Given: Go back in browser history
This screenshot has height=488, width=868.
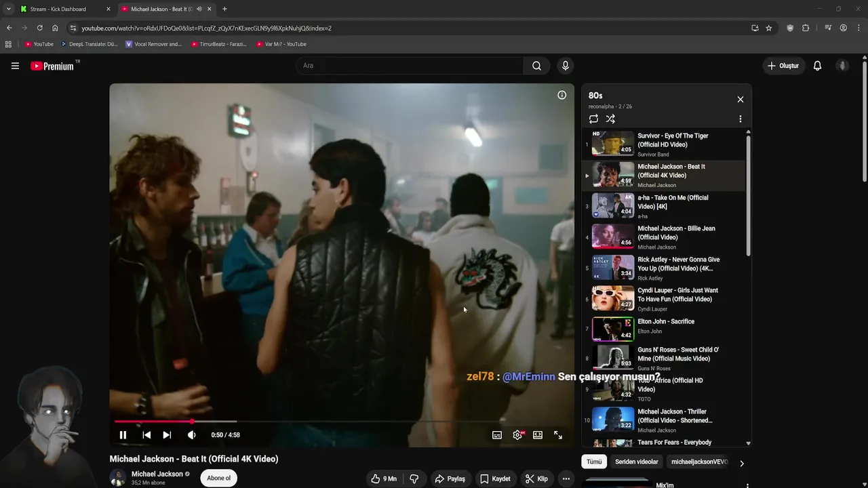Looking at the screenshot, I should (x=9, y=28).
